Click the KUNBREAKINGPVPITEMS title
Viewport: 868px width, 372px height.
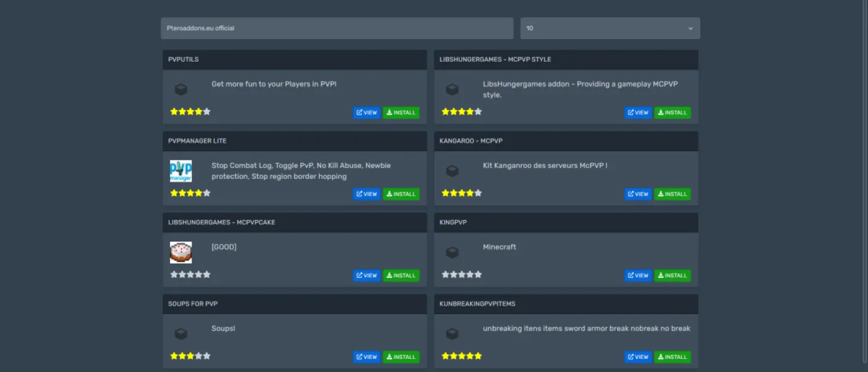[x=477, y=304]
